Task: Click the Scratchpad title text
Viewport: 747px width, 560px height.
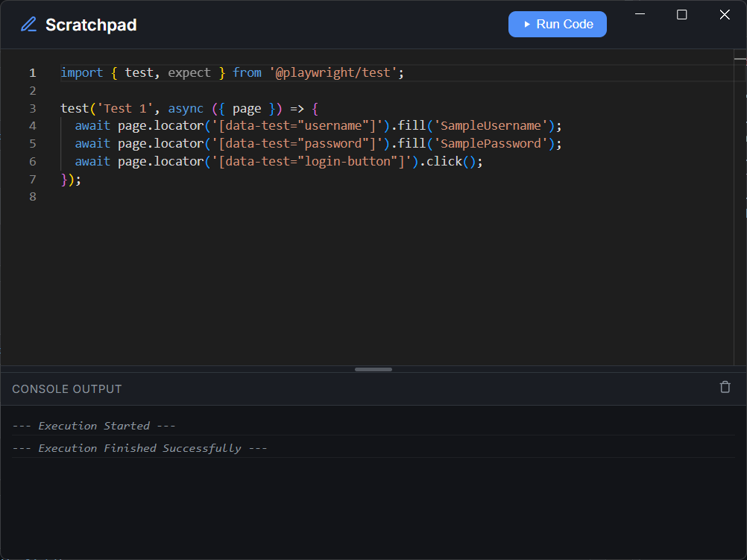Action: tap(91, 25)
